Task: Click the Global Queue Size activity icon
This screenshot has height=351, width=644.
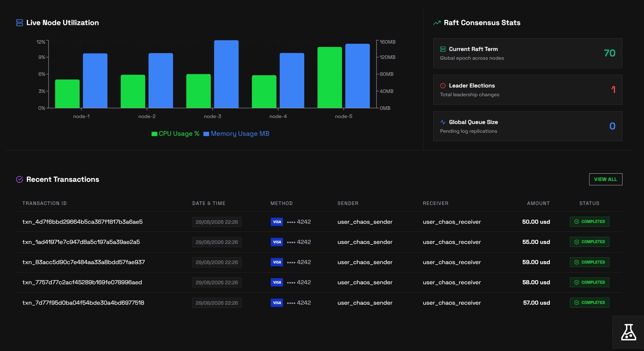Action: pyautogui.click(x=443, y=122)
